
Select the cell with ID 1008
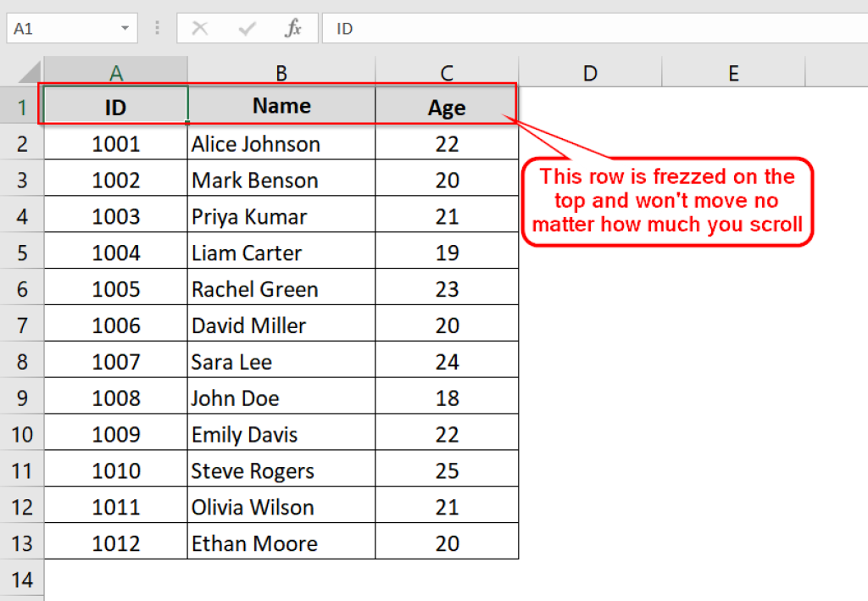115,398
